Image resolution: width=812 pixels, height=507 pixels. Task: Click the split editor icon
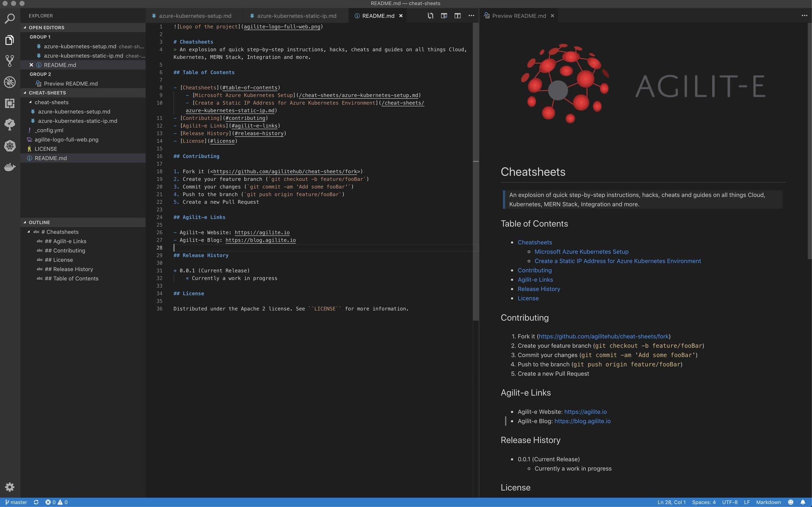458,16
